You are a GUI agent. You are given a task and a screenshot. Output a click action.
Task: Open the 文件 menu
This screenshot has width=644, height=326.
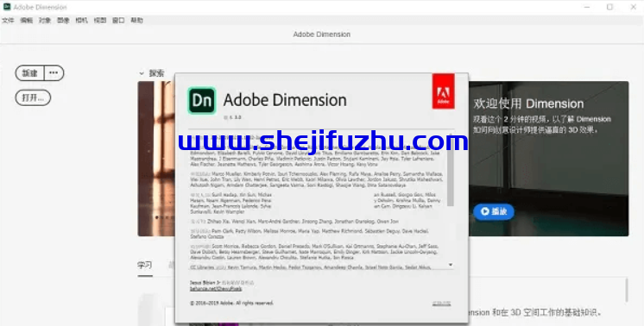pos(9,20)
